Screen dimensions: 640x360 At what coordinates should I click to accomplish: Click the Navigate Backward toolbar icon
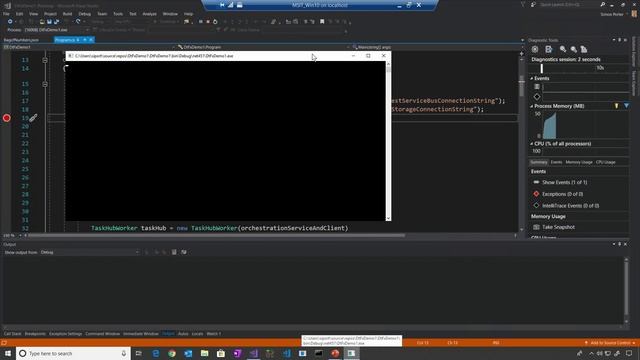click(x=10, y=22)
